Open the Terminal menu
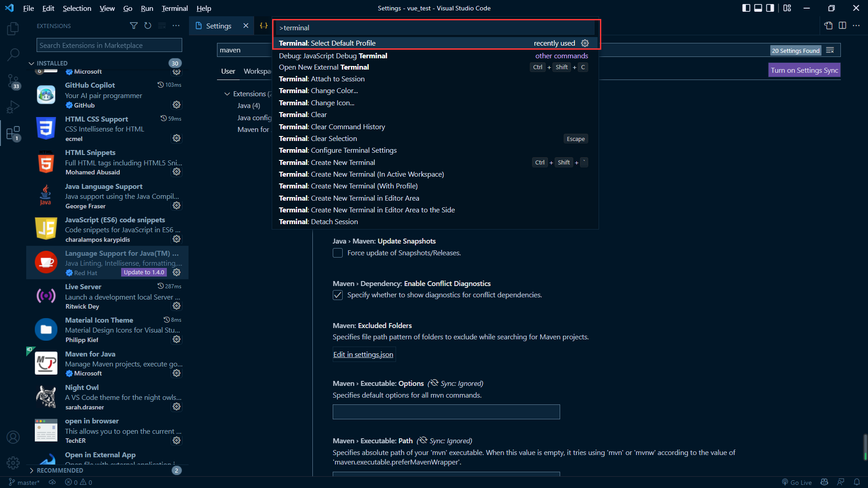The height and width of the screenshot is (488, 868). tap(175, 8)
